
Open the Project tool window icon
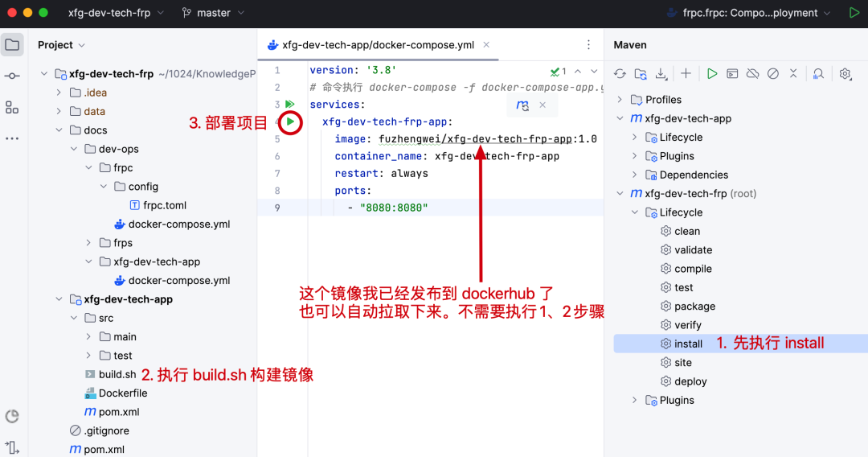point(12,45)
